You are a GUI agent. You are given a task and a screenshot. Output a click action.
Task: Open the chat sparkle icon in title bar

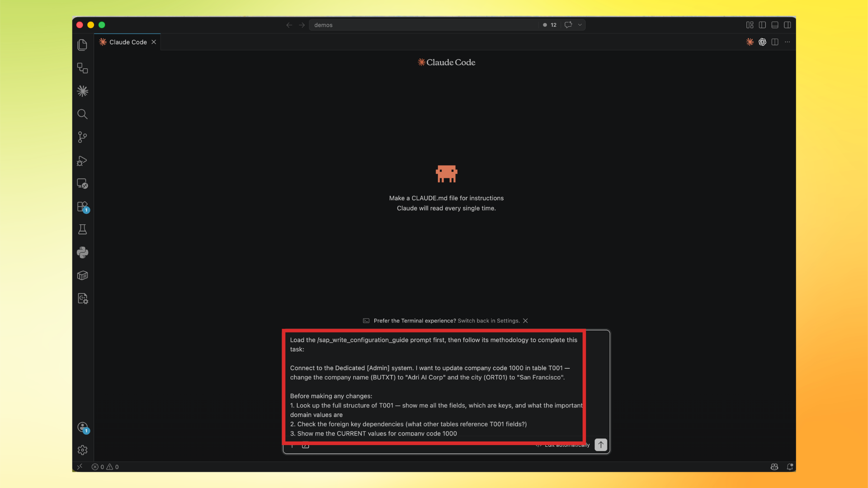coord(568,25)
